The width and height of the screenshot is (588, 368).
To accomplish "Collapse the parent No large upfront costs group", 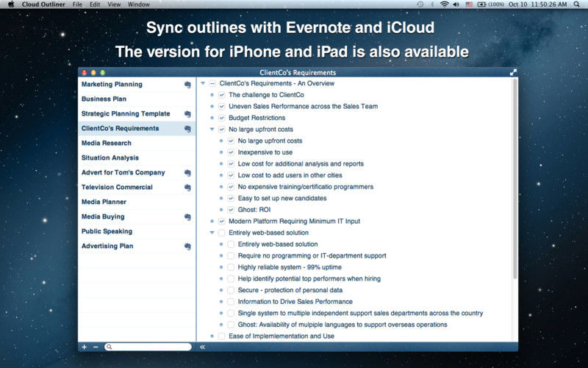I will (x=212, y=130).
